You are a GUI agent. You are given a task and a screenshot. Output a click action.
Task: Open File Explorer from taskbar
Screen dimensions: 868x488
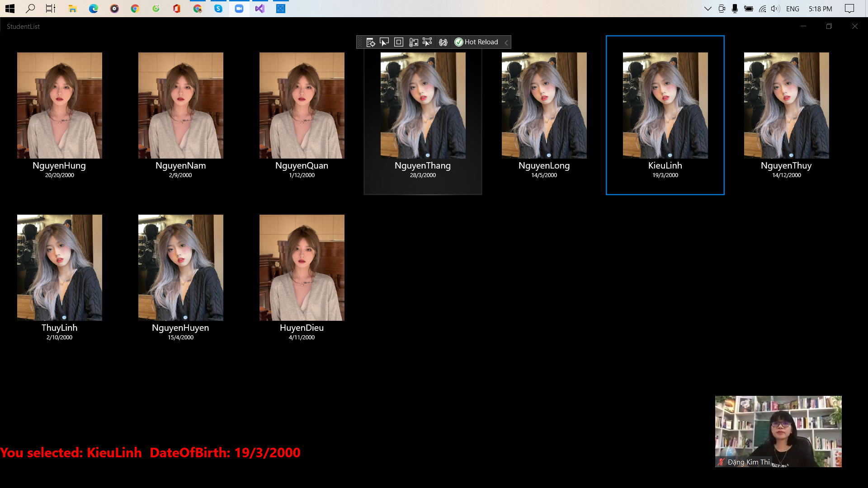point(72,9)
